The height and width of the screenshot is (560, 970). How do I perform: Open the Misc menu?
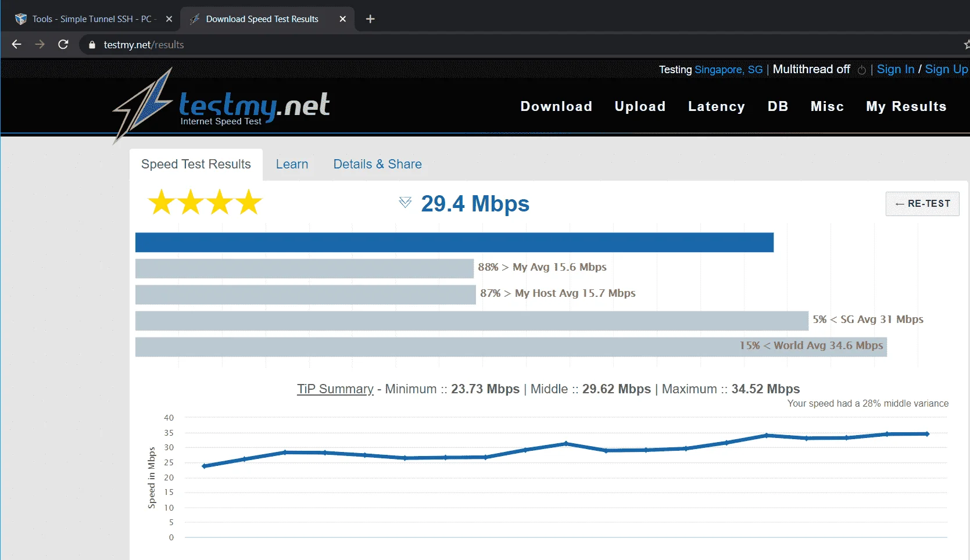point(827,106)
